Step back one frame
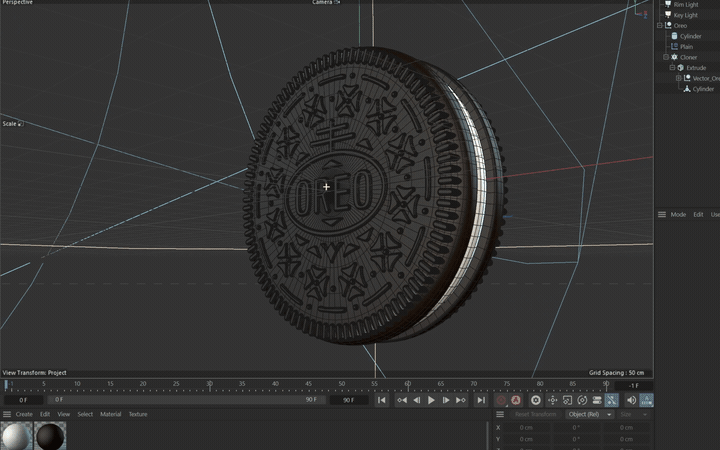 click(x=416, y=400)
